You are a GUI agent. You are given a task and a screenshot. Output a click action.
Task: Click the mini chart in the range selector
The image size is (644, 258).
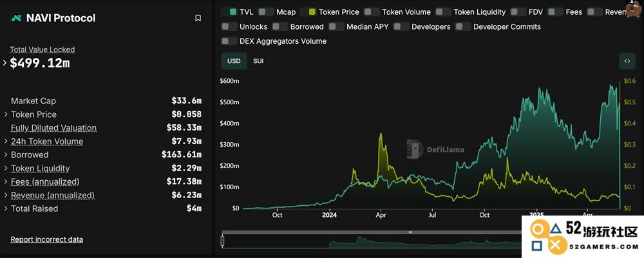coord(372,241)
